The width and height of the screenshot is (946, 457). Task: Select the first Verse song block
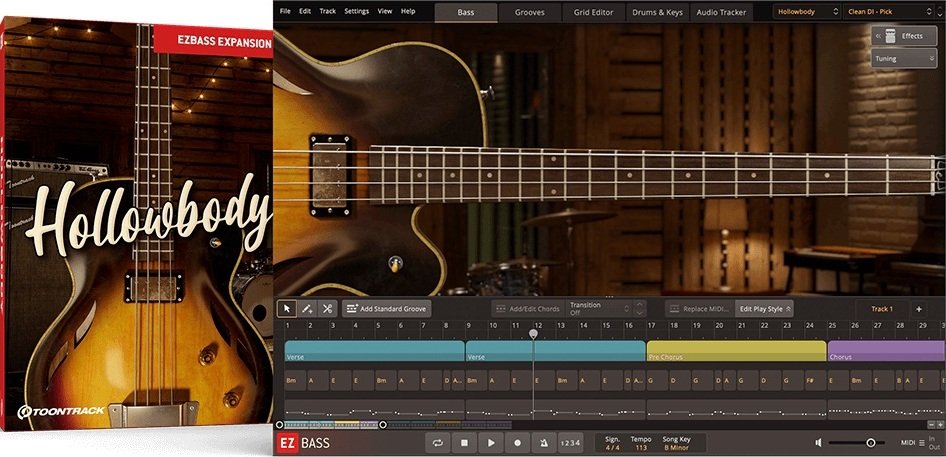click(x=374, y=351)
